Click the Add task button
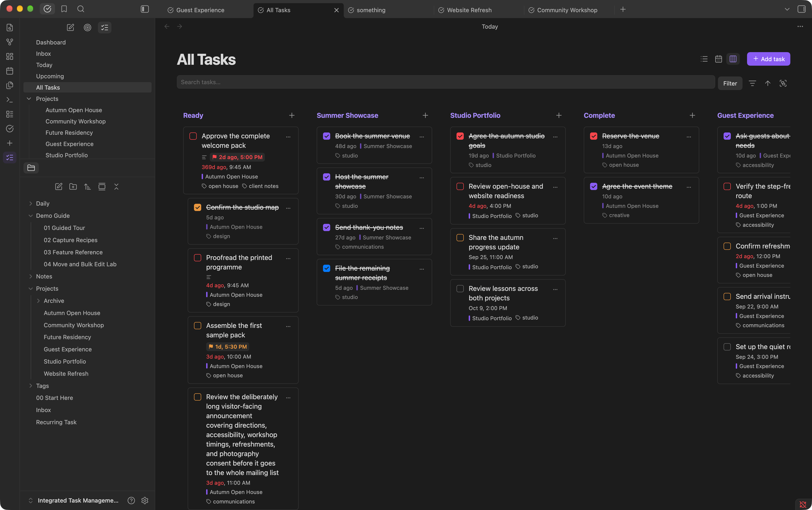The image size is (812, 510). tap(768, 59)
